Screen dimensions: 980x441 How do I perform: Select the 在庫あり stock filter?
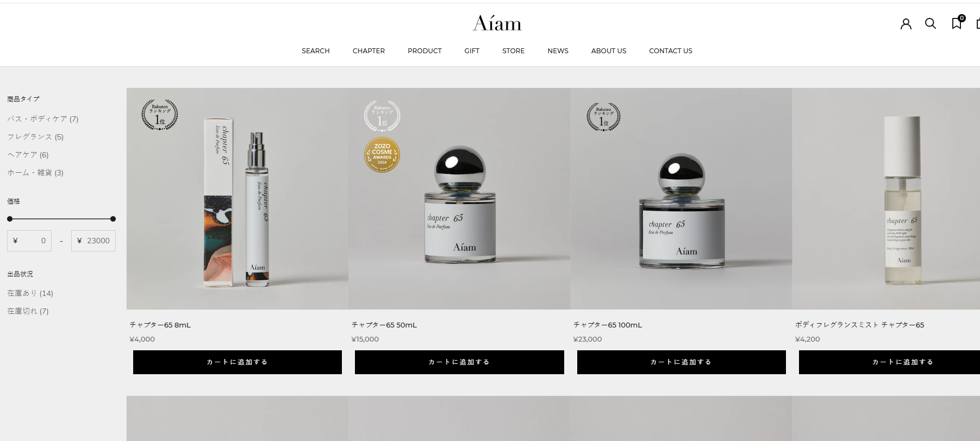tap(30, 293)
